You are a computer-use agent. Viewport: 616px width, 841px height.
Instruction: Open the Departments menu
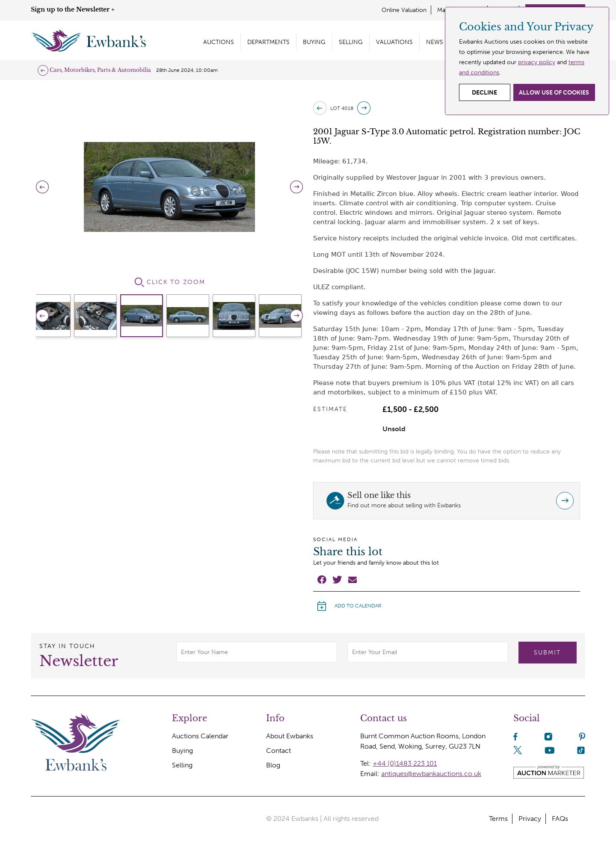[268, 42]
